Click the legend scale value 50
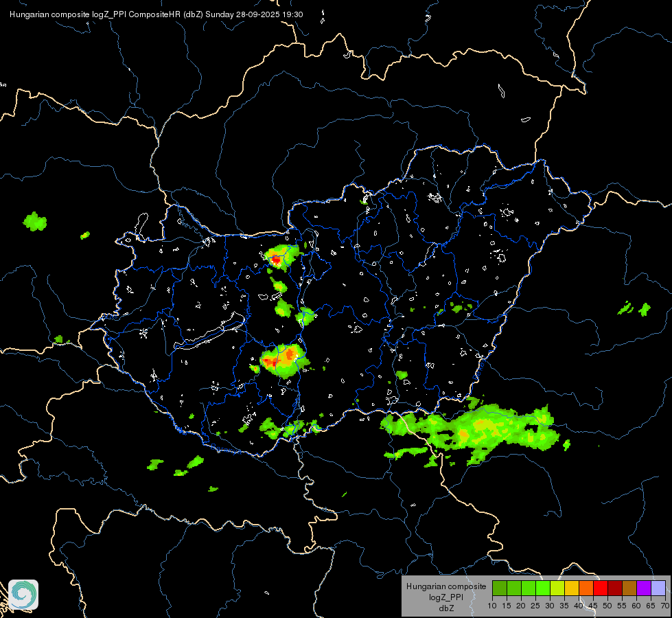Viewport: 672px width, 618px height. (607, 606)
